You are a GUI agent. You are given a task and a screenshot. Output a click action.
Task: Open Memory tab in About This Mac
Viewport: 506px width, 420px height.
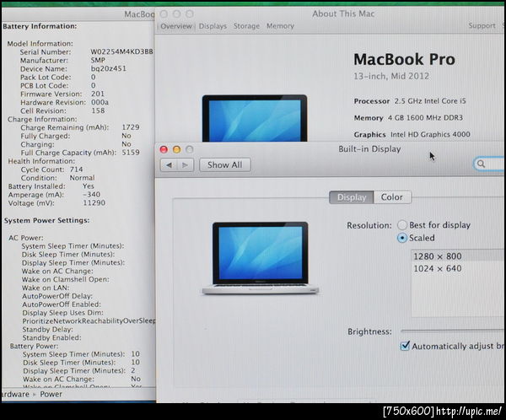click(280, 26)
